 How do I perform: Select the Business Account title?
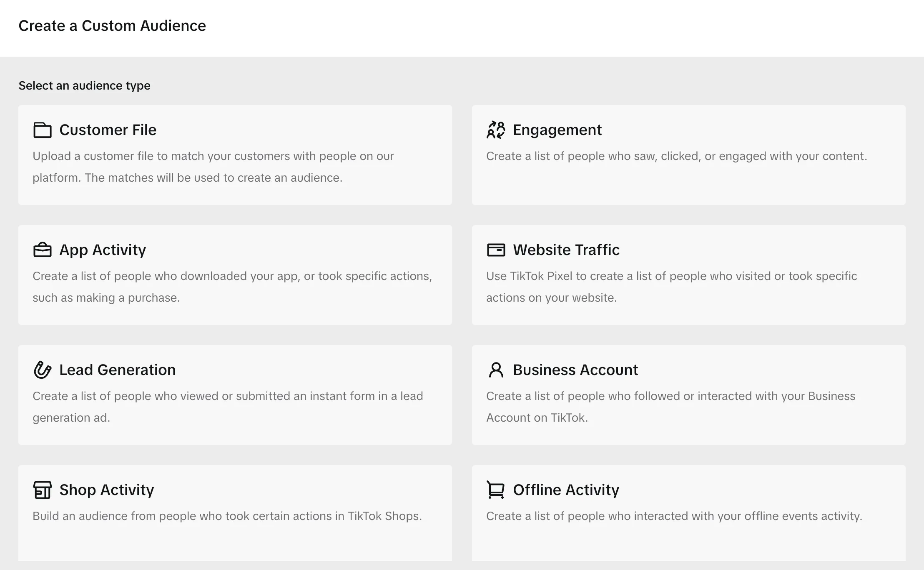click(x=575, y=370)
